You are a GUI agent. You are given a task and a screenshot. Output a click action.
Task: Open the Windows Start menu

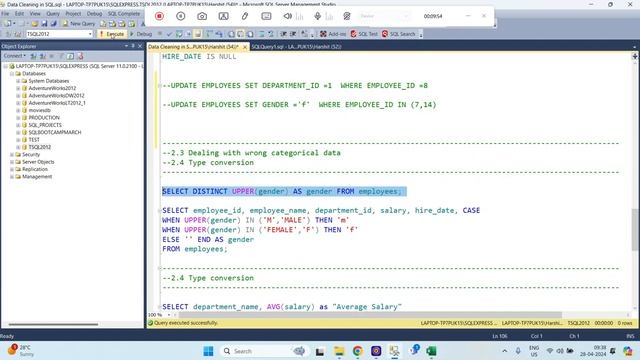point(208,351)
